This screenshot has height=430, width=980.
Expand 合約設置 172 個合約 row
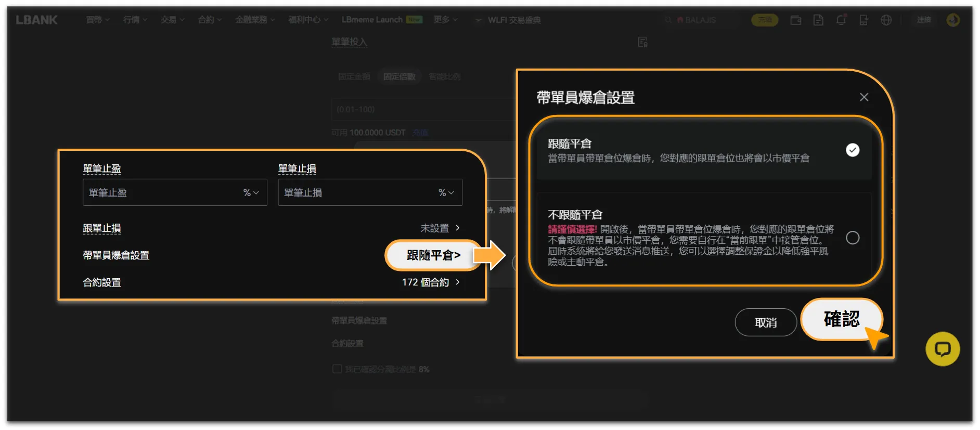click(272, 282)
